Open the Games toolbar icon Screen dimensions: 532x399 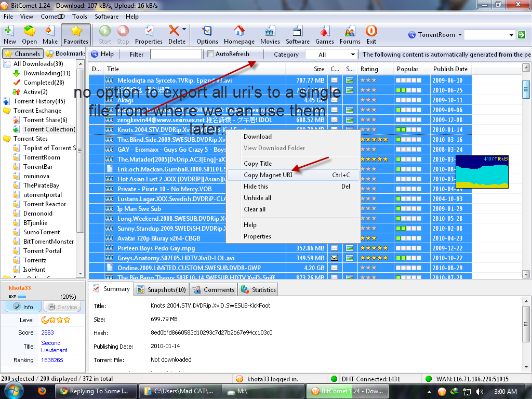click(325, 34)
